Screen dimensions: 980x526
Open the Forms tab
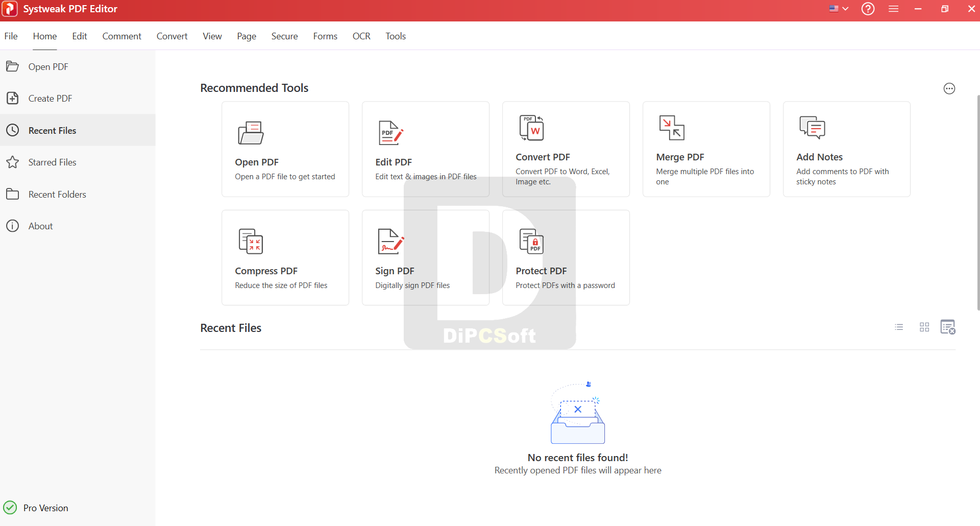325,36
